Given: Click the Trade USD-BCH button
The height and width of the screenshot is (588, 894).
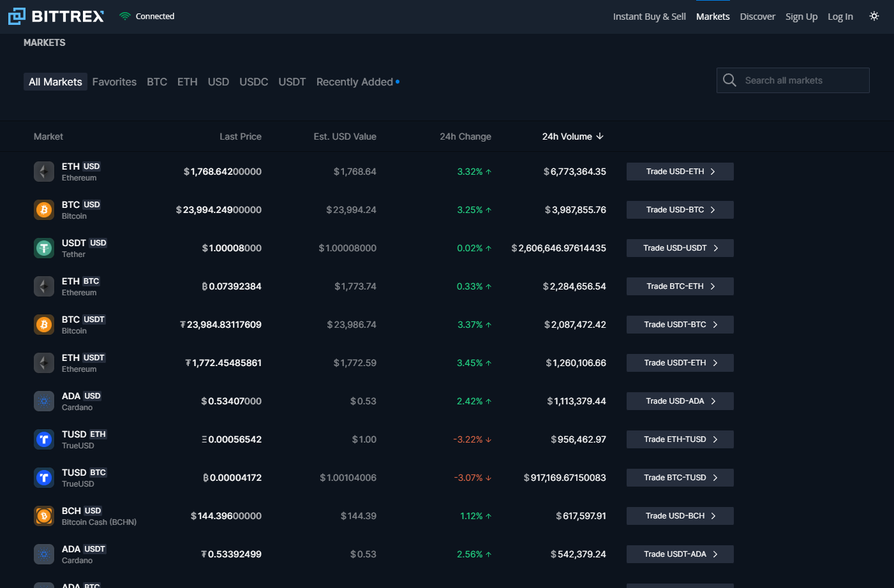Looking at the screenshot, I should pos(680,516).
